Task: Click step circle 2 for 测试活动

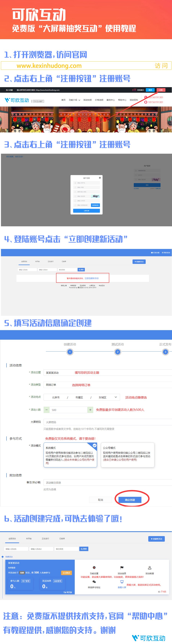Action: [x=118, y=352]
